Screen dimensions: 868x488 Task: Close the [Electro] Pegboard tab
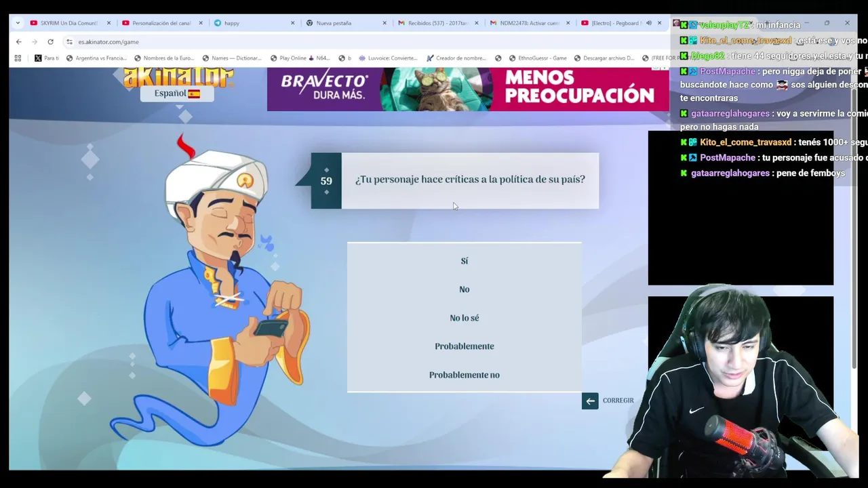pos(660,23)
